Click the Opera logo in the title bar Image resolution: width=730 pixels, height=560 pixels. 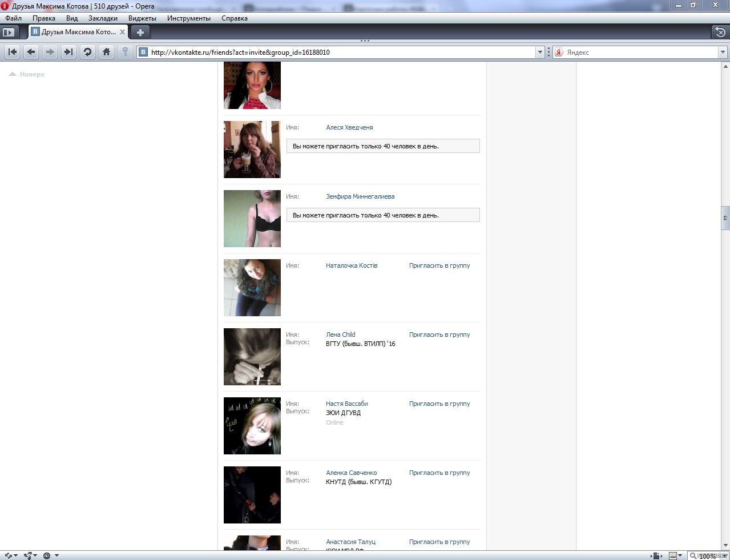[x=5, y=6]
